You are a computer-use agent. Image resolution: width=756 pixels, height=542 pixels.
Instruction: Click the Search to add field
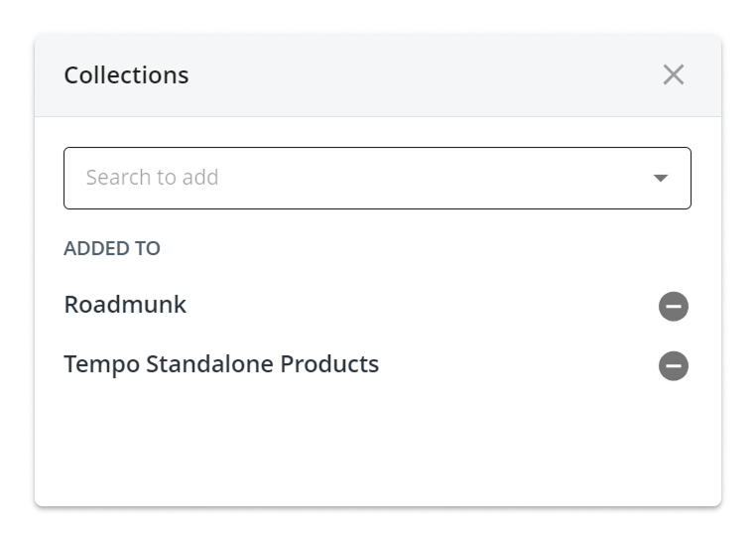tap(357, 179)
